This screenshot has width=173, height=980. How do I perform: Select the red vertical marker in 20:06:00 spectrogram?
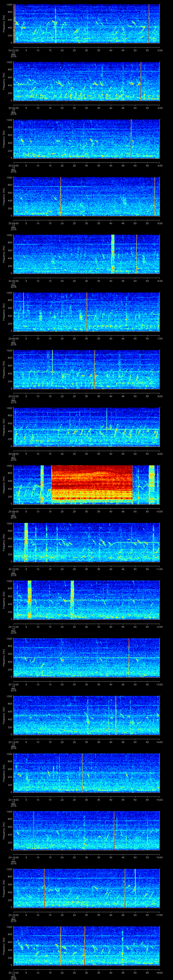pyautogui.click(x=87, y=312)
